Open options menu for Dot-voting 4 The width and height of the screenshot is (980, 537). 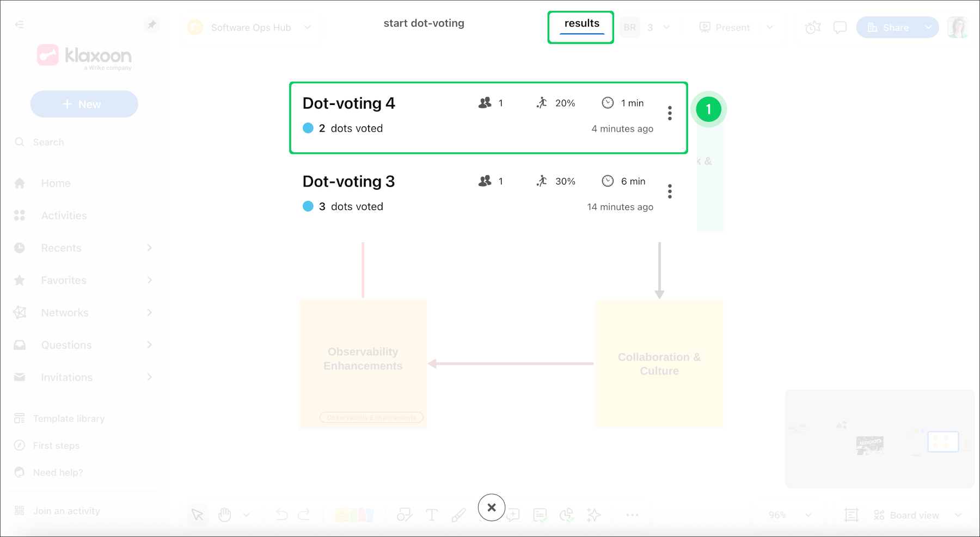pos(670,113)
